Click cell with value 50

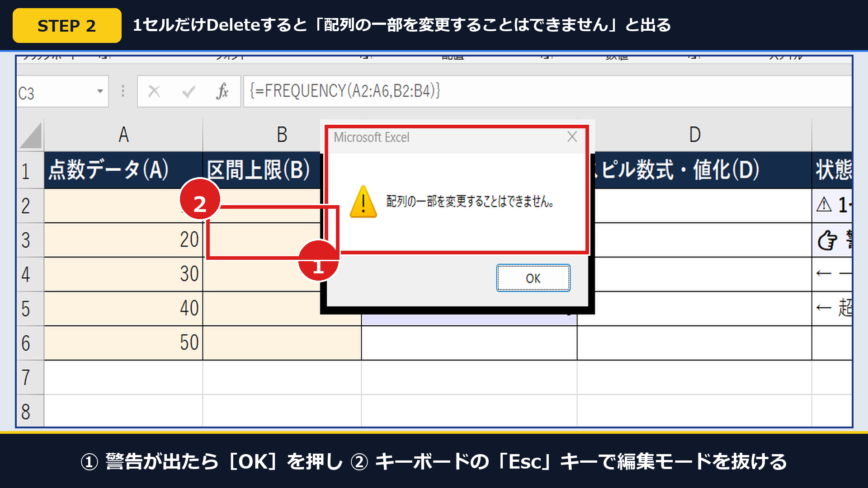tap(123, 343)
